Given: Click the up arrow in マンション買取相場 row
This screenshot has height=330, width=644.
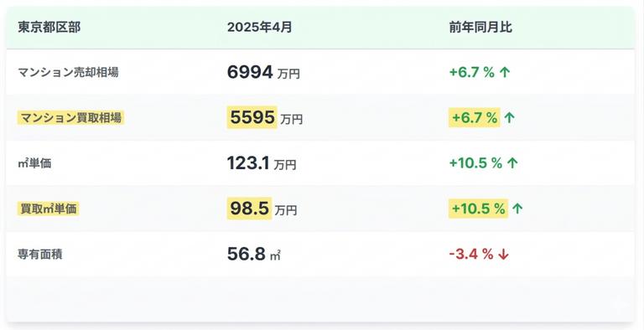Looking at the screenshot, I should click(509, 118).
